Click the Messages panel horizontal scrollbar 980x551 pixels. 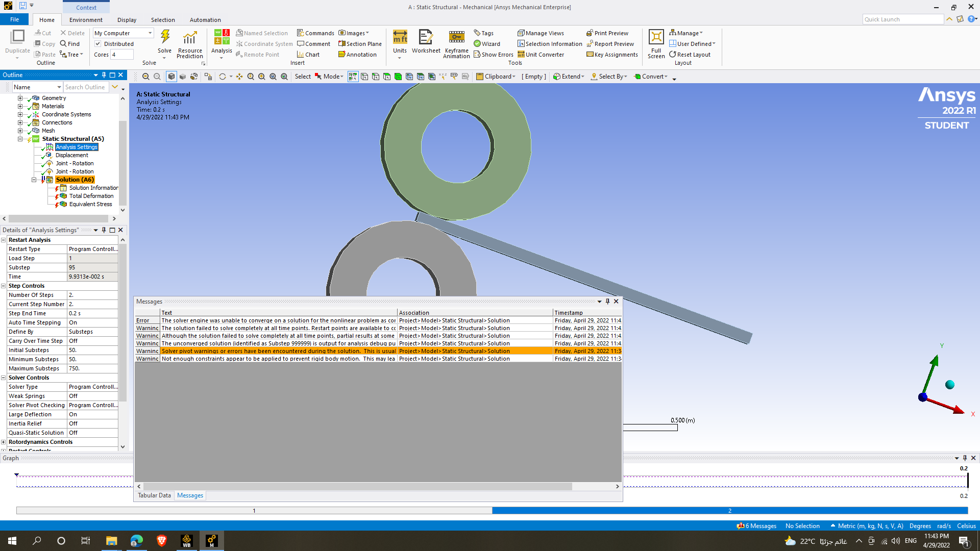[357, 487]
